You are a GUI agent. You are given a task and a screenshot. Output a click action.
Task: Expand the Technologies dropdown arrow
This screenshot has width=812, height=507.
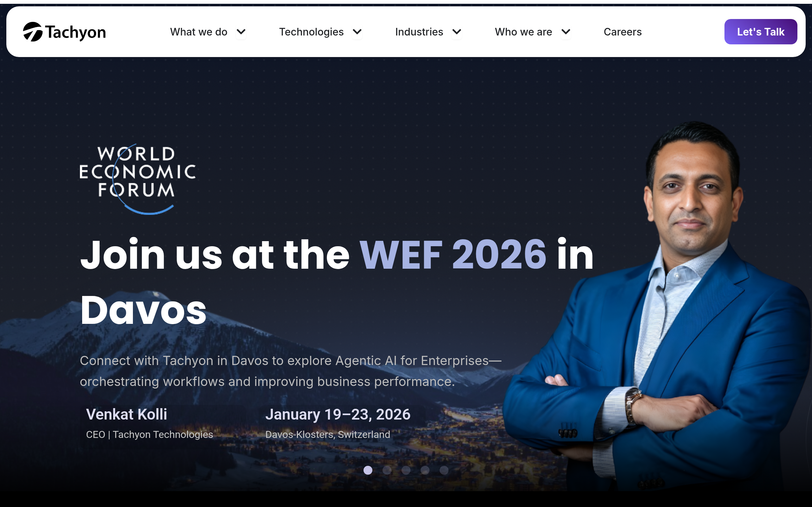click(x=357, y=32)
